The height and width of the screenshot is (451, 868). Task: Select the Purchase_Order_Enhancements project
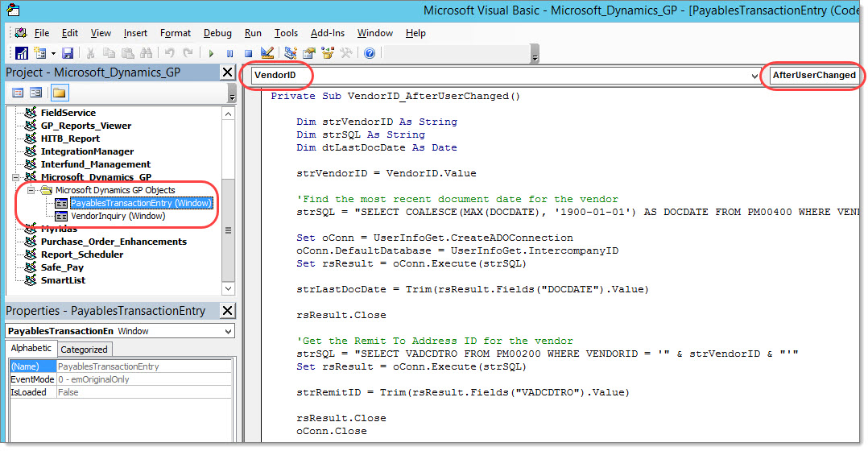click(114, 242)
